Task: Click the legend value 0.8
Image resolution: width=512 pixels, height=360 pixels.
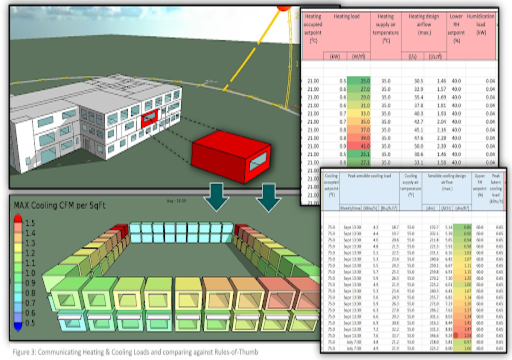Action: (x=30, y=293)
